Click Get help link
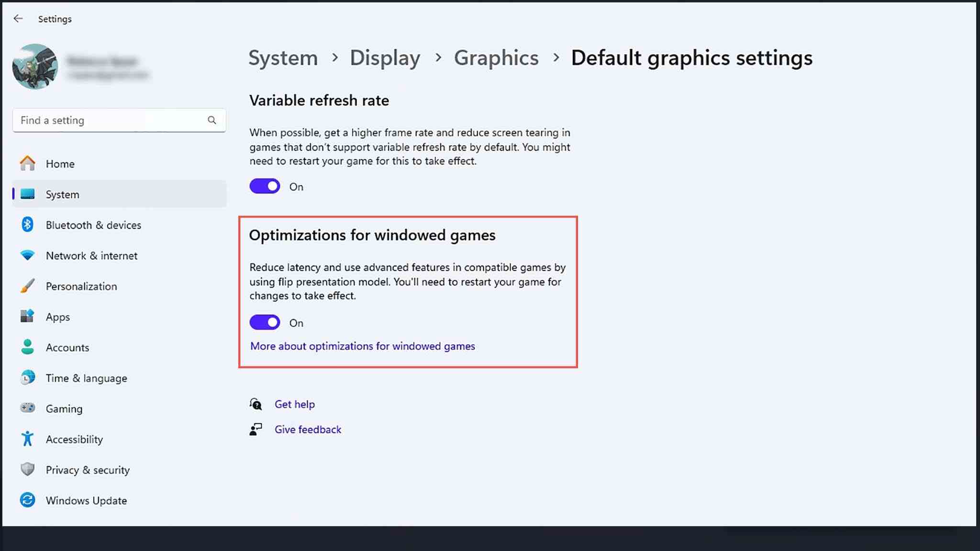The height and width of the screenshot is (551, 980). pyautogui.click(x=295, y=404)
